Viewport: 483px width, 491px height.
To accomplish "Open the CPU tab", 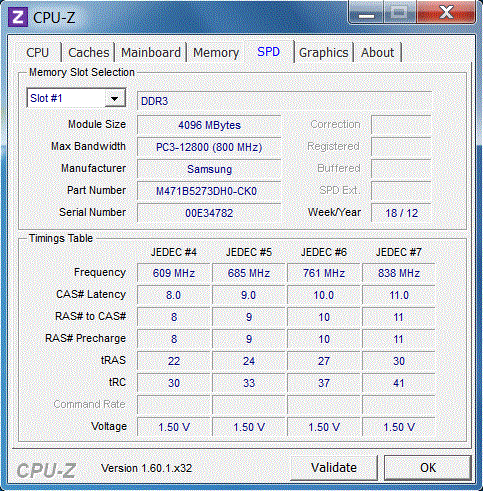I will pyautogui.click(x=37, y=53).
